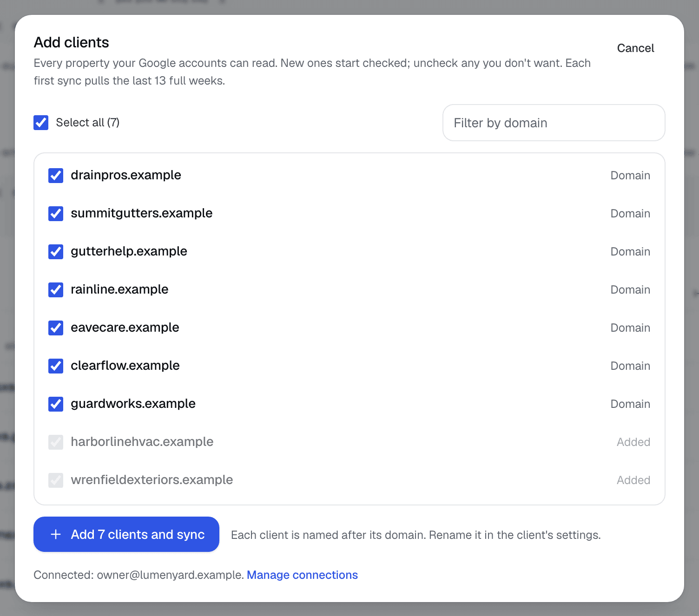Focus the Filter by domain field
Screen dimensions: 699x616
pyautogui.click(x=554, y=123)
